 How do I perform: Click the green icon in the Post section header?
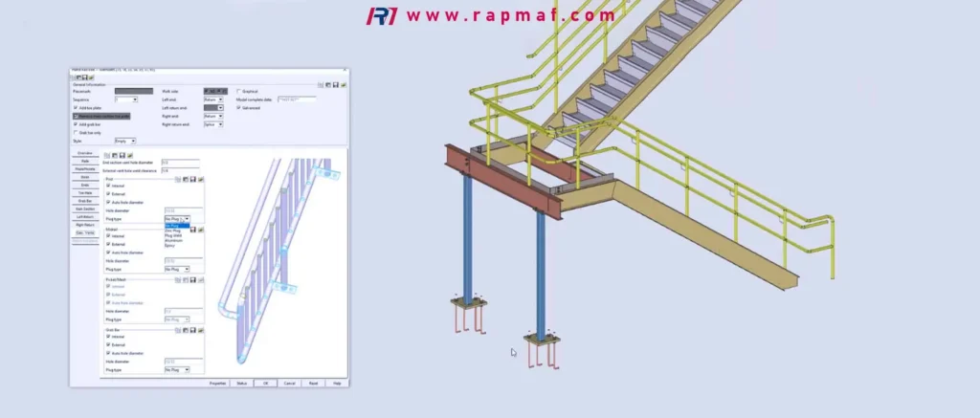point(201,179)
